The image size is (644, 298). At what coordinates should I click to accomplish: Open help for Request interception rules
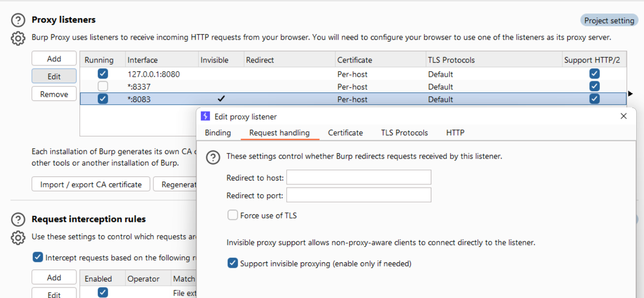coord(18,220)
